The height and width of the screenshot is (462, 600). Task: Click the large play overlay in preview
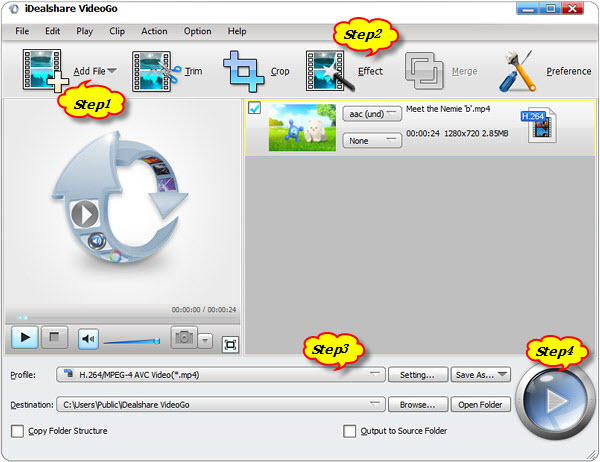point(85,214)
